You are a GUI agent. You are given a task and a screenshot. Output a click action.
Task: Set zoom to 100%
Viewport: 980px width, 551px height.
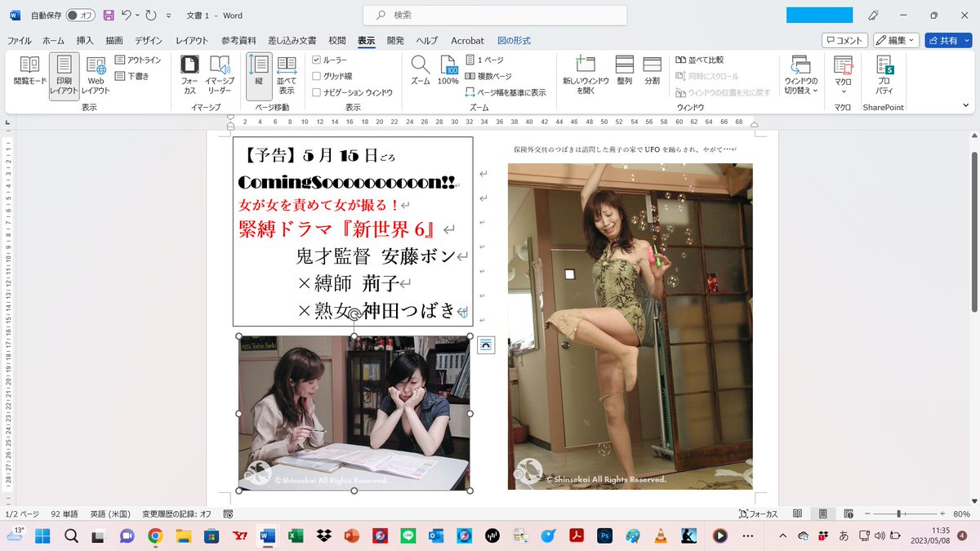(448, 72)
